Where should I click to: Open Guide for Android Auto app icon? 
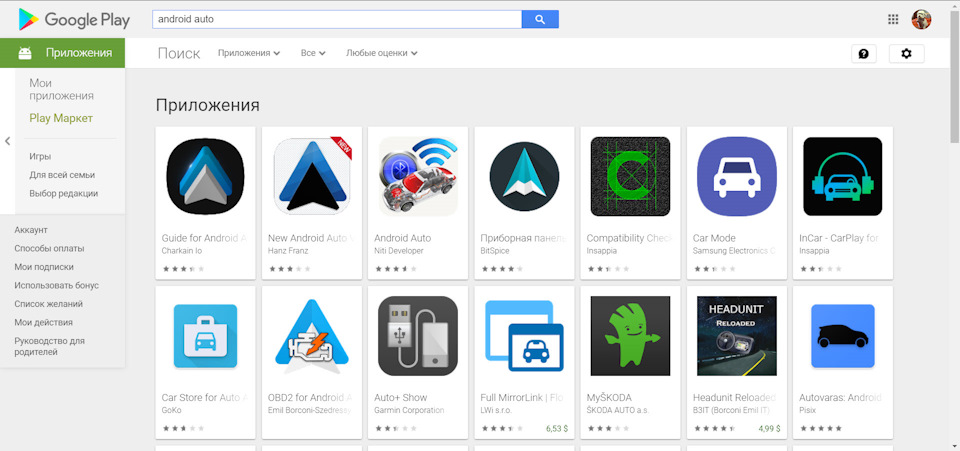206,177
